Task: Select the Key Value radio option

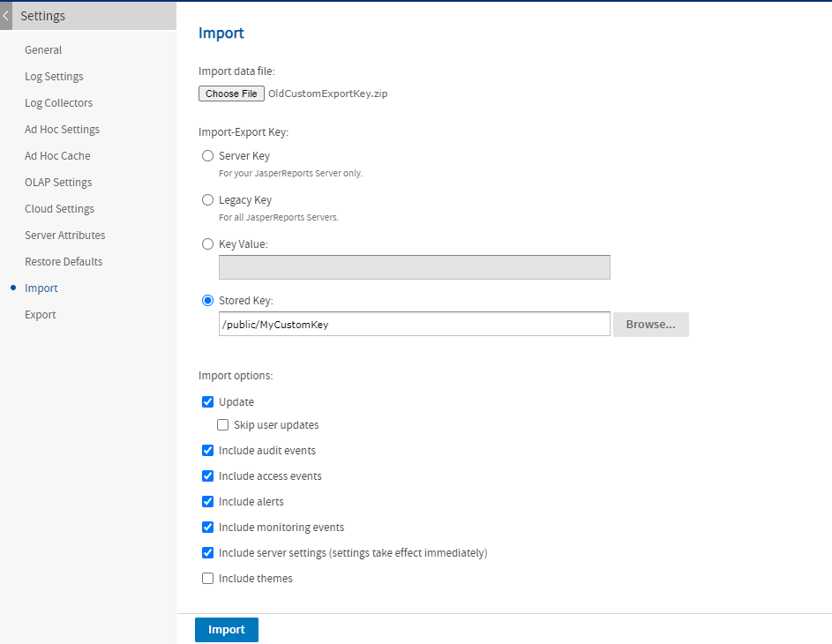Action: pos(207,244)
